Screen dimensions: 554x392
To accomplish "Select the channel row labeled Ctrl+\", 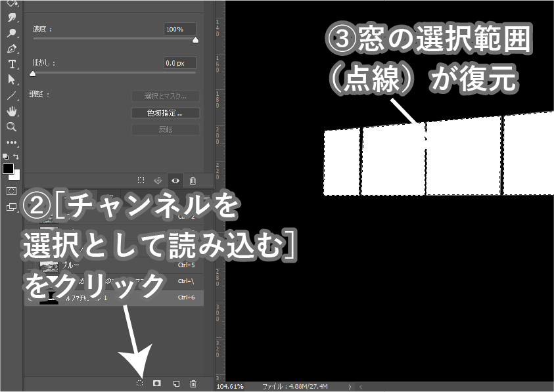I will [114, 282].
